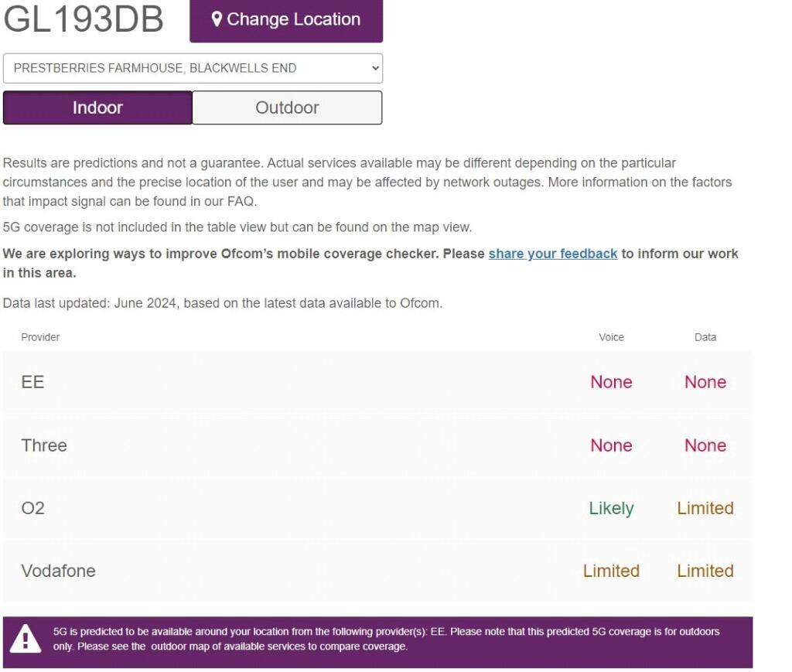Image resolution: width=792 pixels, height=672 pixels.
Task: Click the location pin icon
Action: [x=217, y=19]
